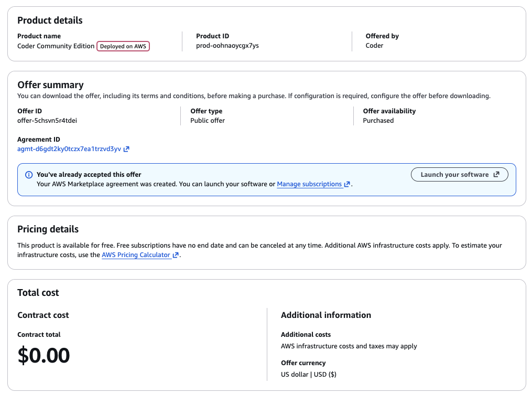The image size is (532, 394).
Task: Click the external link icon after Manage subscriptions
Action: pyautogui.click(x=346, y=184)
